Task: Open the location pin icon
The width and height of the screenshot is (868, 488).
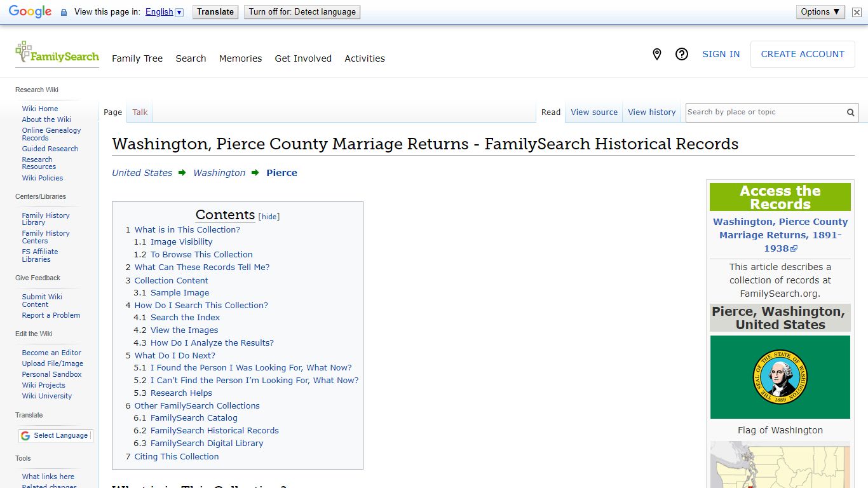Action: pos(657,55)
